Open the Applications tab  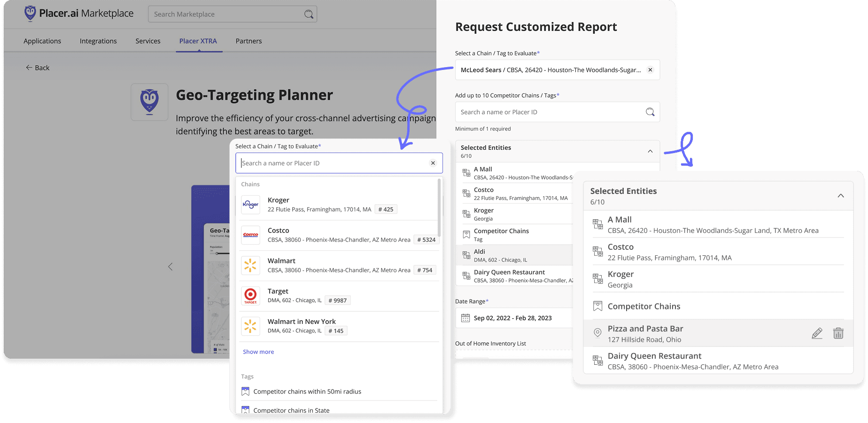coord(42,41)
